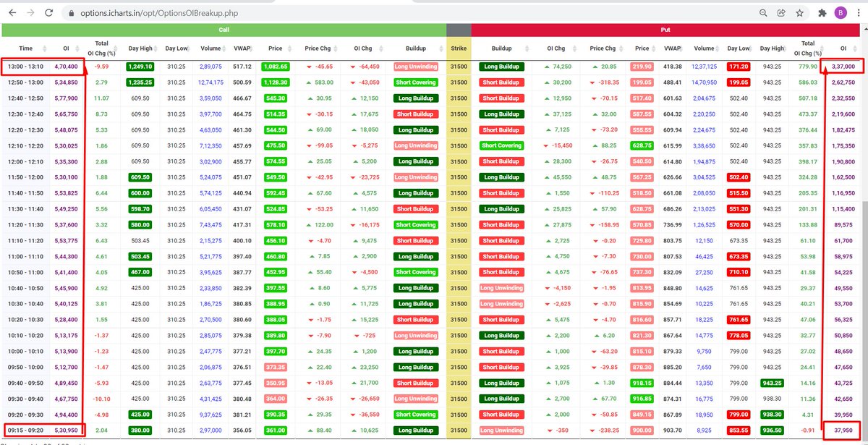Viewport: 868px width, 445px height.
Task: Sort by Call side Price header
Action: (x=275, y=48)
